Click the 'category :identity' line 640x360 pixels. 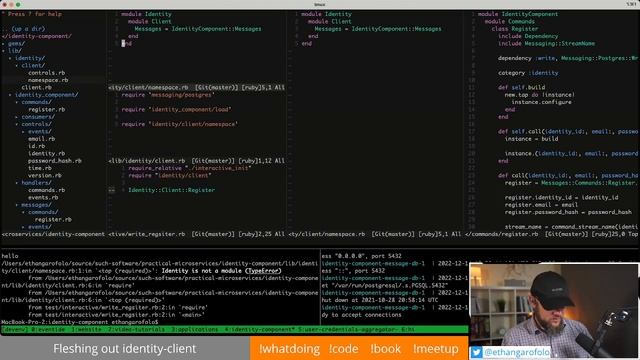click(528, 73)
